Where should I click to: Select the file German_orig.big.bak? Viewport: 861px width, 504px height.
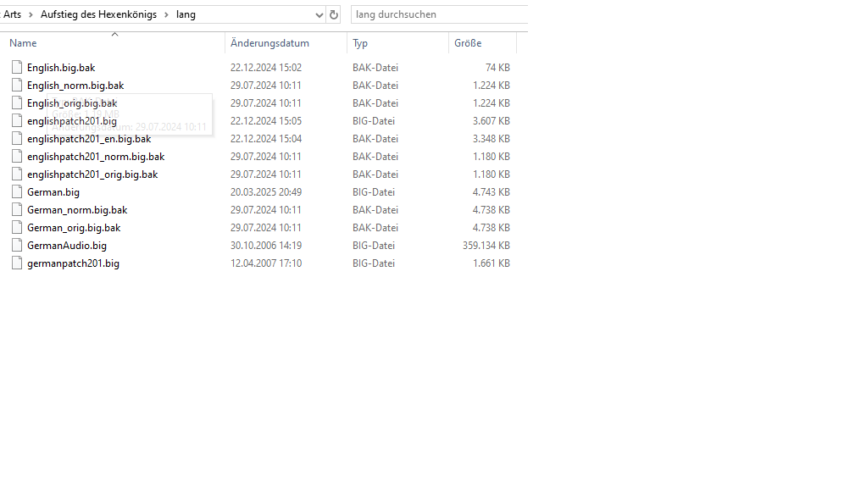(74, 227)
